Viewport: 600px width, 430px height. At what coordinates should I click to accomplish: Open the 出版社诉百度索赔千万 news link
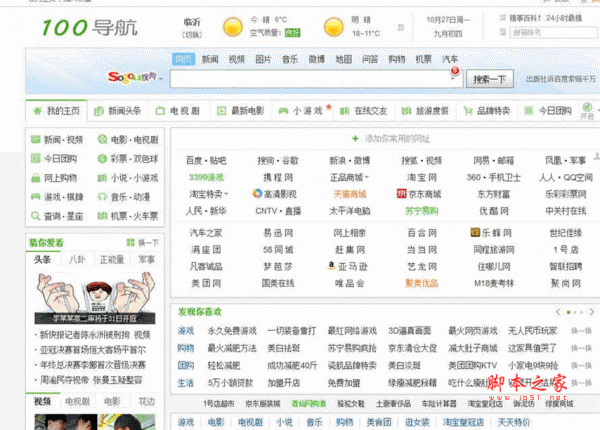(x=561, y=79)
